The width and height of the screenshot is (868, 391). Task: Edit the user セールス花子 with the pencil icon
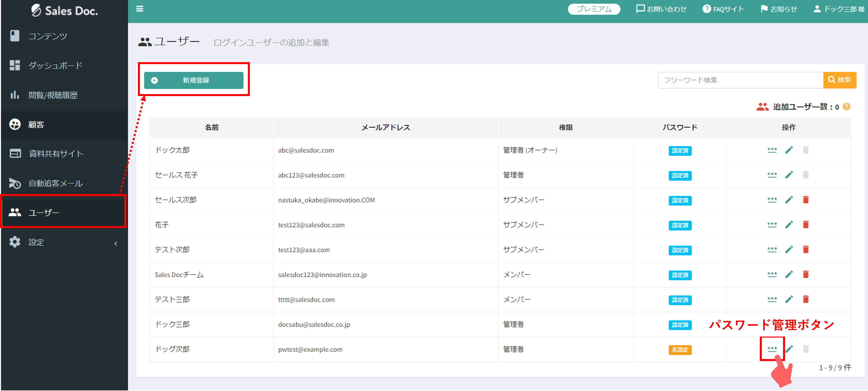(789, 175)
